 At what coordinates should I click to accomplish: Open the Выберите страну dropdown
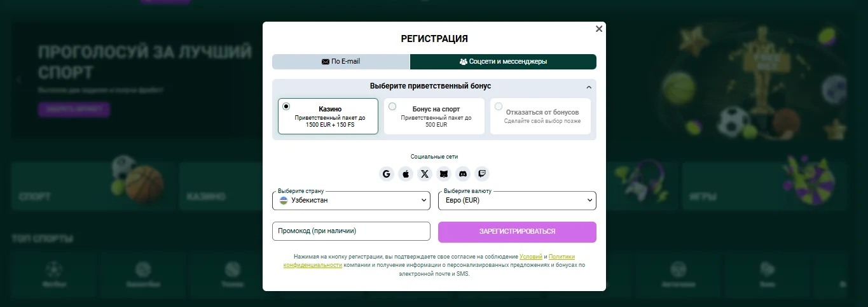[x=352, y=201]
